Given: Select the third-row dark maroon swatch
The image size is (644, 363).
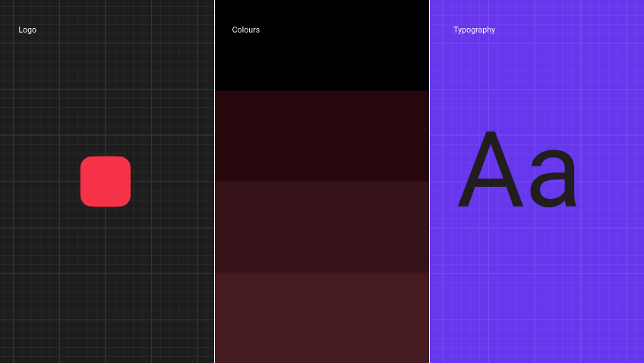Looking at the screenshot, I should pos(322,226).
